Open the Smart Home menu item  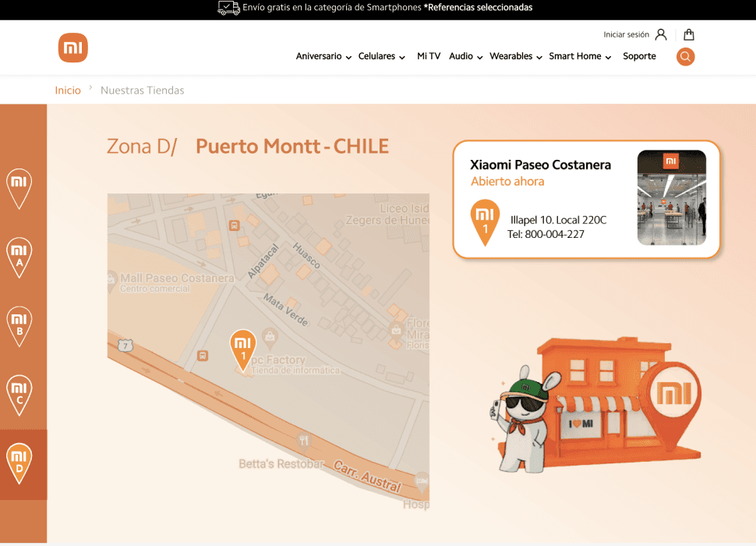pyautogui.click(x=575, y=56)
